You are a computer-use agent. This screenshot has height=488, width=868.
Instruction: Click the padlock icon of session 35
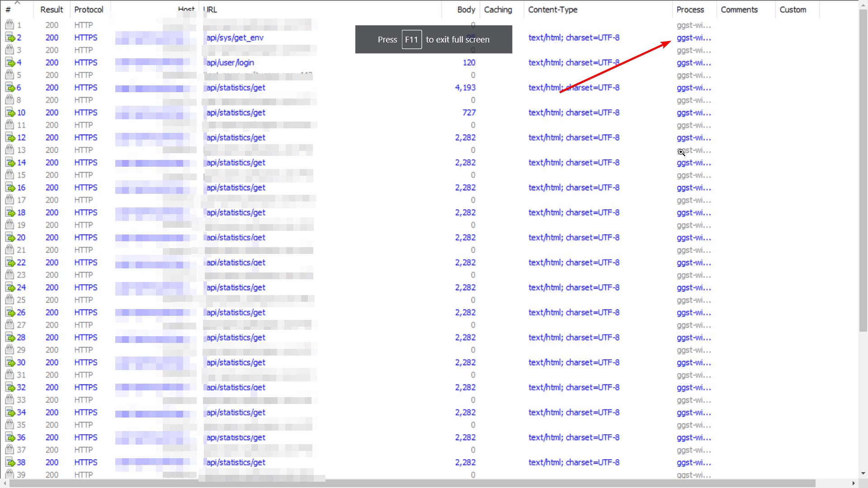[x=9, y=425]
